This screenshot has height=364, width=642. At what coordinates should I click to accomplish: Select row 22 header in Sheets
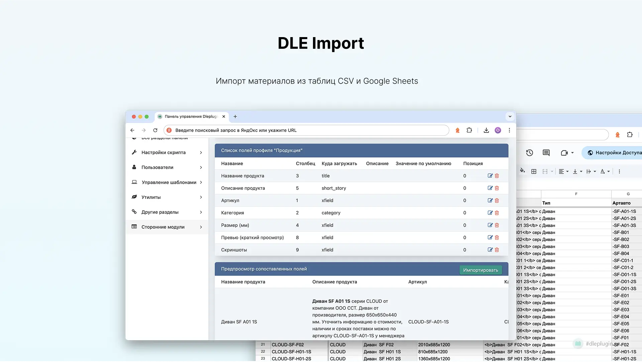coord(263,352)
